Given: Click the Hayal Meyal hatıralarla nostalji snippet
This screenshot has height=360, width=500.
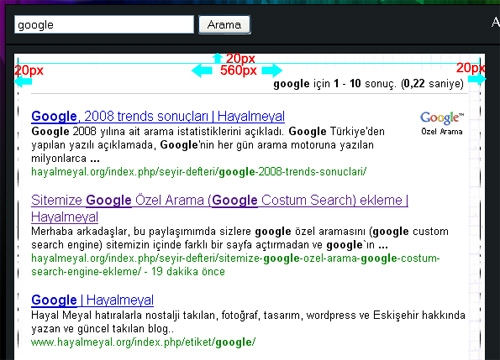Looking at the screenshot, I should [x=248, y=322].
